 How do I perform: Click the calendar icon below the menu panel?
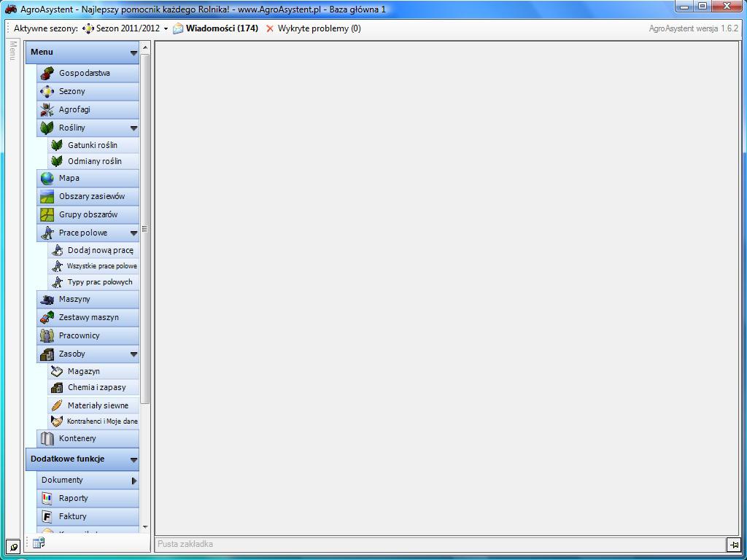39,542
